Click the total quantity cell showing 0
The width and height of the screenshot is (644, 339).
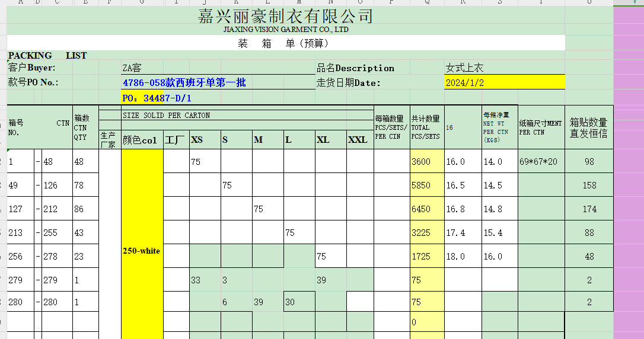pyautogui.click(x=426, y=323)
